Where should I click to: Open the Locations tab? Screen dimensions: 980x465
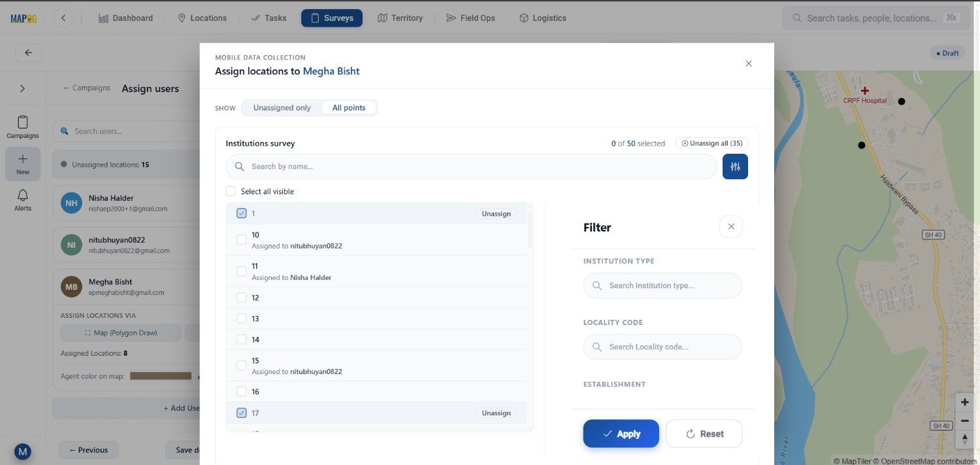pos(202,18)
